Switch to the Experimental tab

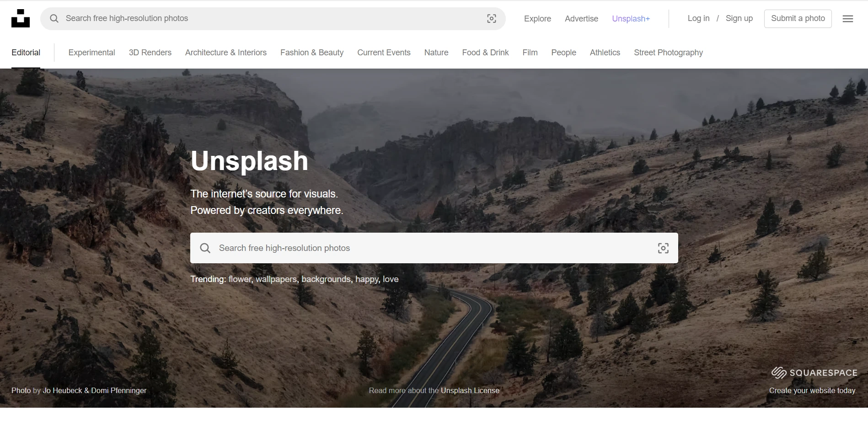[x=91, y=53]
